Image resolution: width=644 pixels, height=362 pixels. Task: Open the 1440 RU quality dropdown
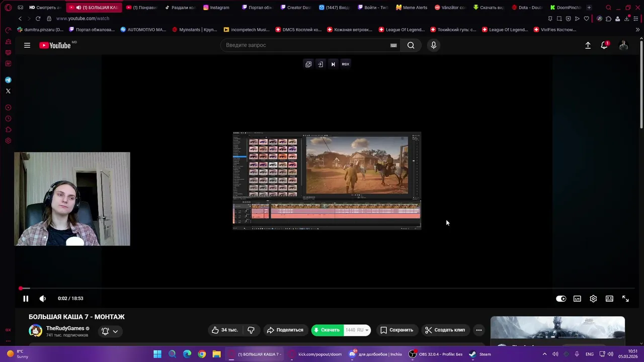(x=357, y=330)
